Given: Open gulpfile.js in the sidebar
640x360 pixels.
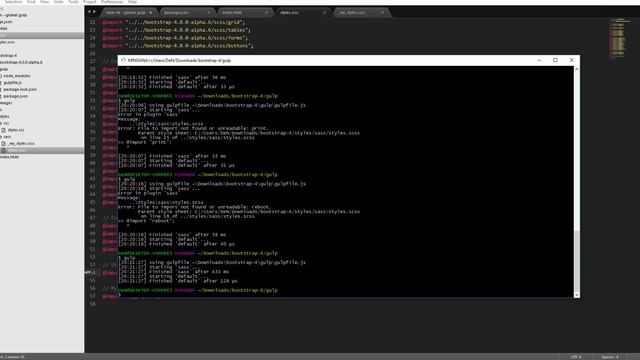Looking at the screenshot, I should [13, 82].
